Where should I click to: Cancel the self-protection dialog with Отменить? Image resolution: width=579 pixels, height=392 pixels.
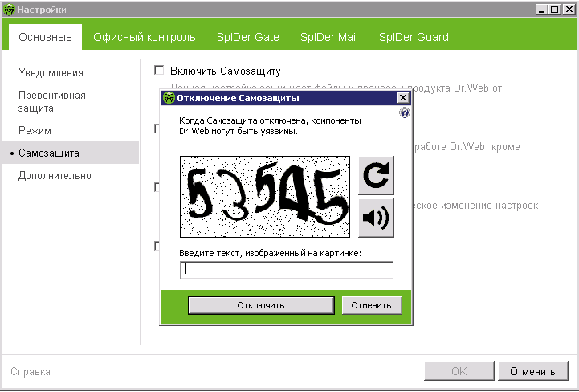371,305
